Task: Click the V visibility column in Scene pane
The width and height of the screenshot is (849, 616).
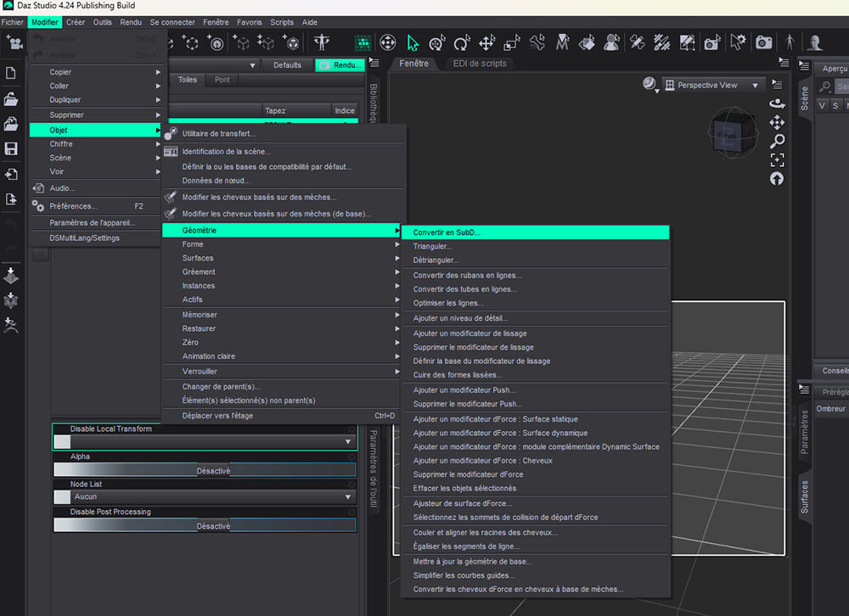Action: point(822,105)
